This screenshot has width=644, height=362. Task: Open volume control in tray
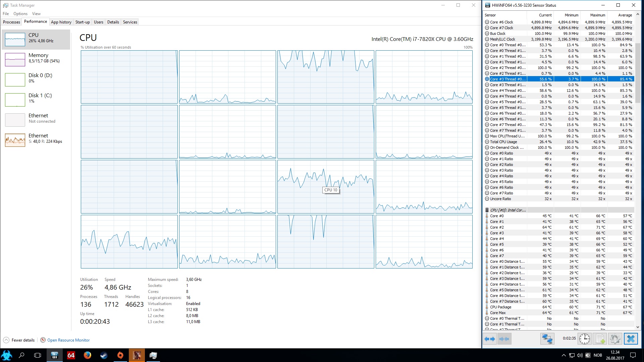tap(580, 355)
